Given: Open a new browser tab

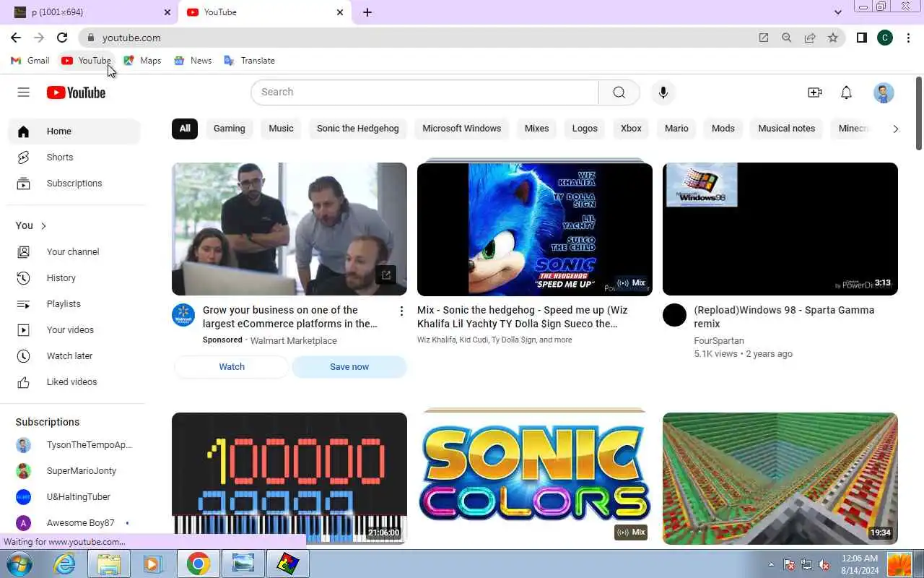Looking at the screenshot, I should click(367, 12).
